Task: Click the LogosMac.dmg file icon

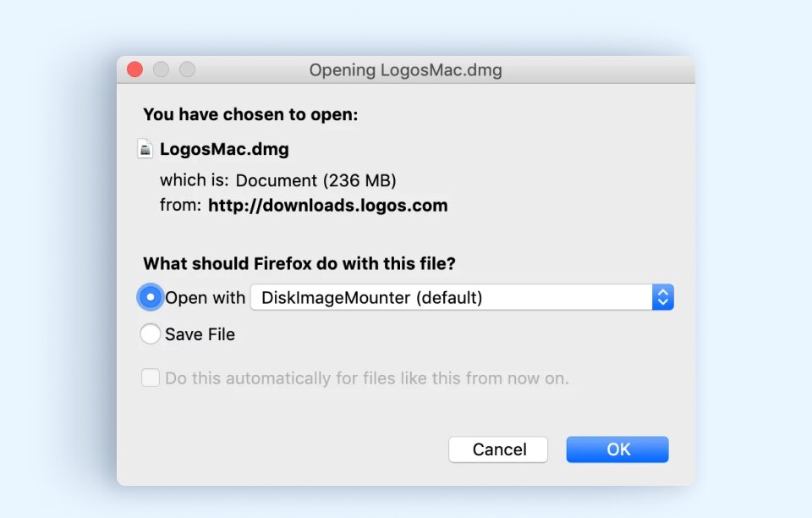Action: click(x=145, y=149)
